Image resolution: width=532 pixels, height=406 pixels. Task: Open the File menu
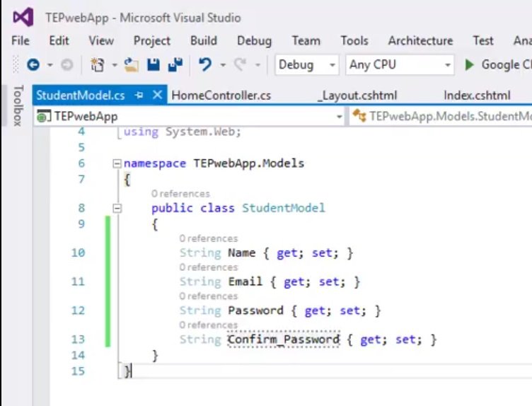pos(21,41)
